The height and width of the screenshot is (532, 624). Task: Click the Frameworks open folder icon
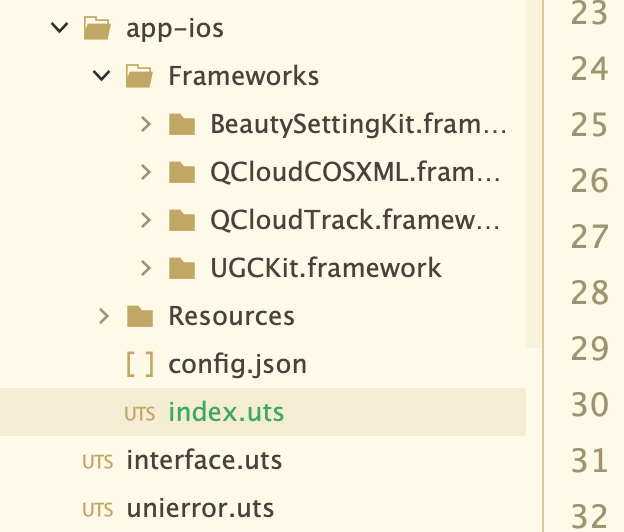[139, 76]
